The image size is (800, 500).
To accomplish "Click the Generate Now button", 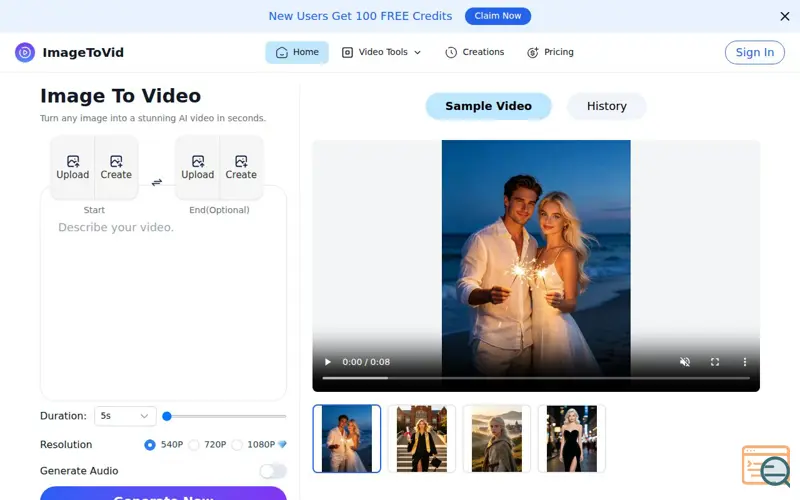I will (x=163, y=494).
